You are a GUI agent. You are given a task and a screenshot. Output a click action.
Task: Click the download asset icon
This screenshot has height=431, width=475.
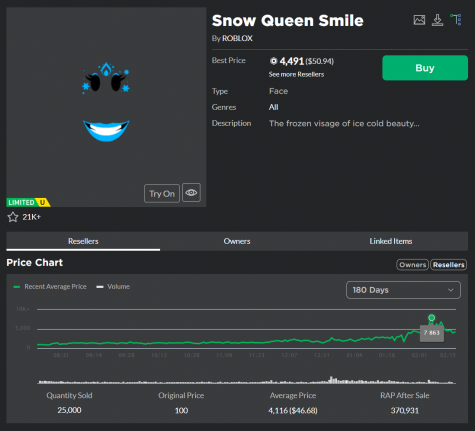pos(437,20)
